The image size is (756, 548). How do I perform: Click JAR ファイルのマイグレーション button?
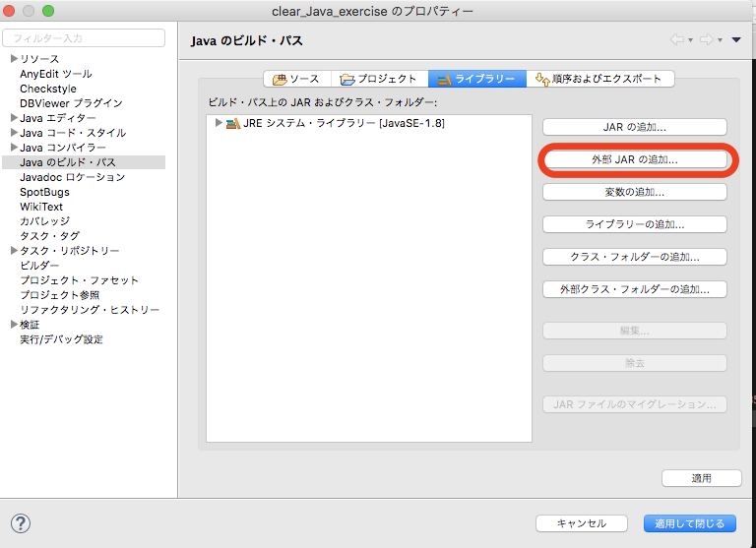pyautogui.click(x=635, y=404)
